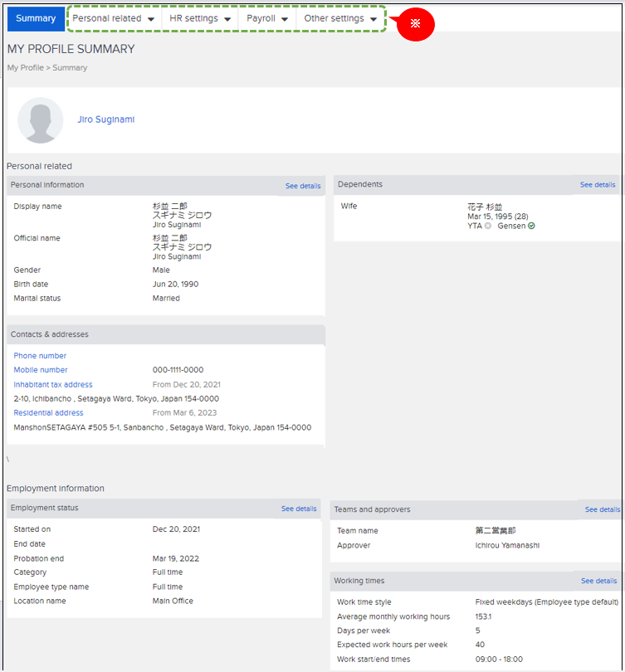The width and height of the screenshot is (625, 672).
Task: Switch to the Summary tab
Action: click(x=36, y=17)
